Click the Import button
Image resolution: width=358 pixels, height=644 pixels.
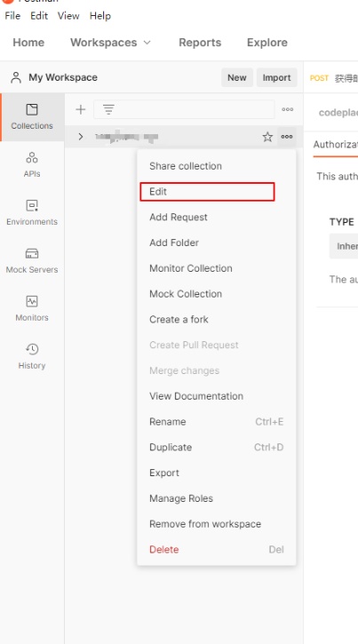[276, 77]
